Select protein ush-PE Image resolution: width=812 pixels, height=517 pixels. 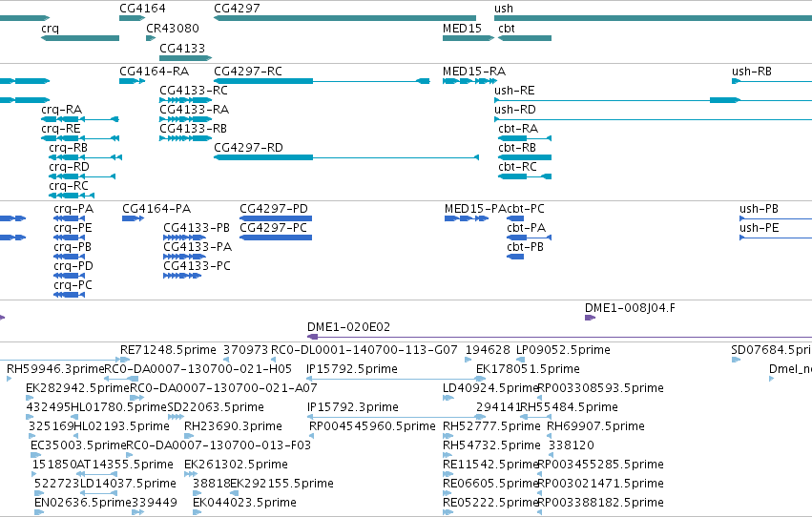(x=776, y=238)
